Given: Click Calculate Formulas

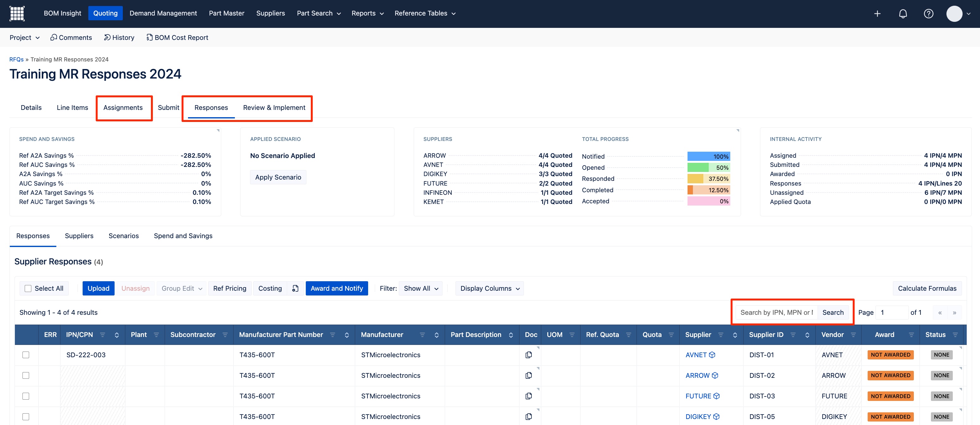Looking at the screenshot, I should [927, 289].
